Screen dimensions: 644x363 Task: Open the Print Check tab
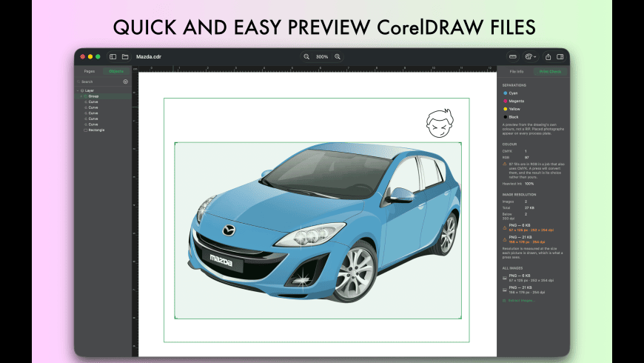(550, 72)
